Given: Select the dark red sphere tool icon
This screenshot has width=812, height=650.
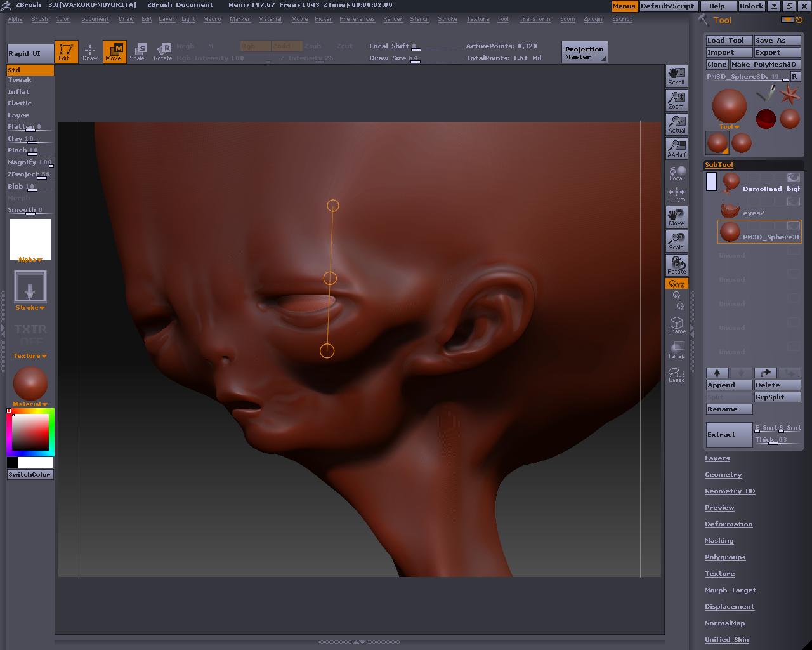Looking at the screenshot, I should (766, 119).
